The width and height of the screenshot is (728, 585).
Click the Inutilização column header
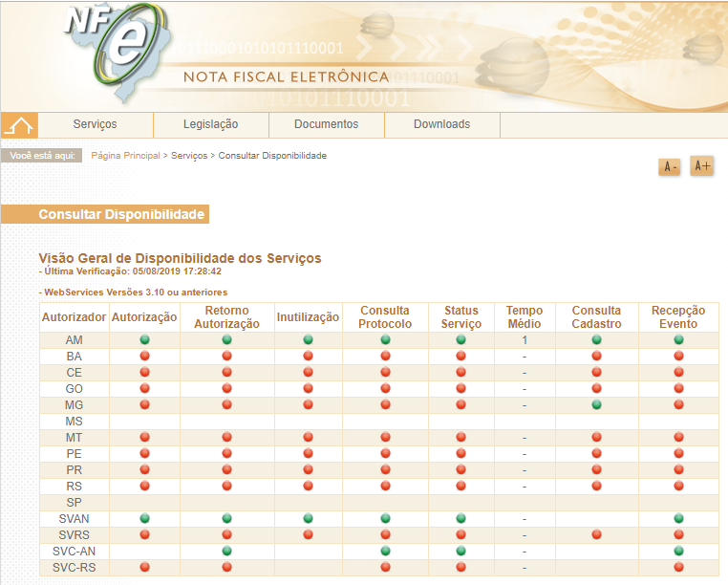(309, 317)
